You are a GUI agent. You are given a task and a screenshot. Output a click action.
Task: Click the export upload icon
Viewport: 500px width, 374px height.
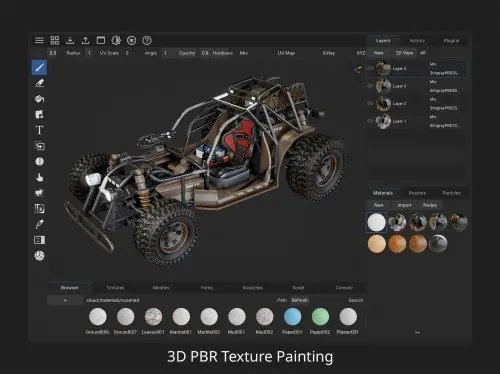[x=85, y=40]
